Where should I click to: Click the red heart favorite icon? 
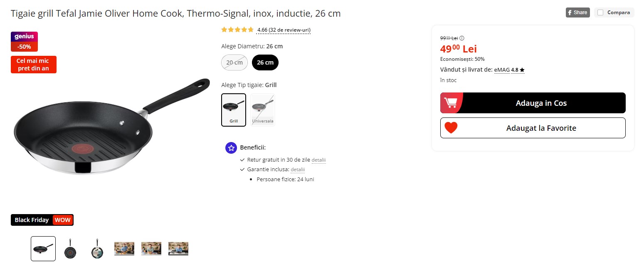[451, 128]
